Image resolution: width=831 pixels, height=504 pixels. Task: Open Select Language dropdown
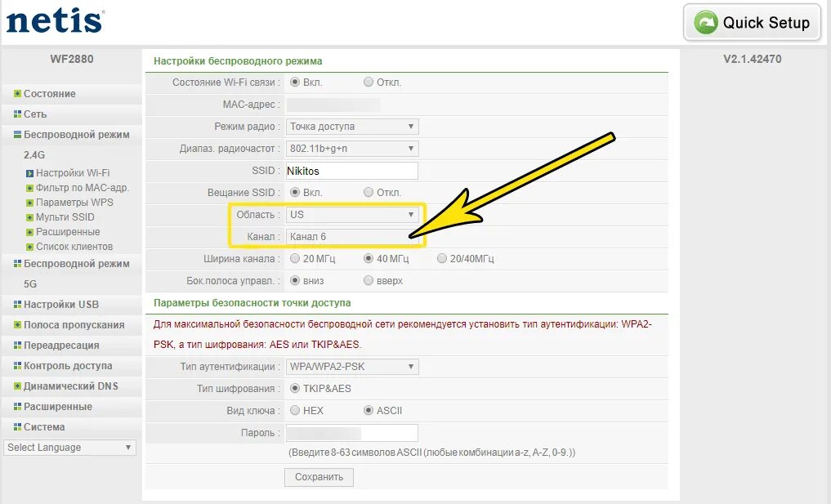[69, 448]
